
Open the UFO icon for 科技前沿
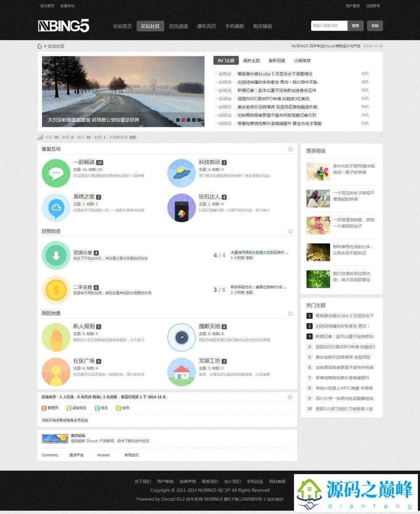pyautogui.click(x=181, y=173)
